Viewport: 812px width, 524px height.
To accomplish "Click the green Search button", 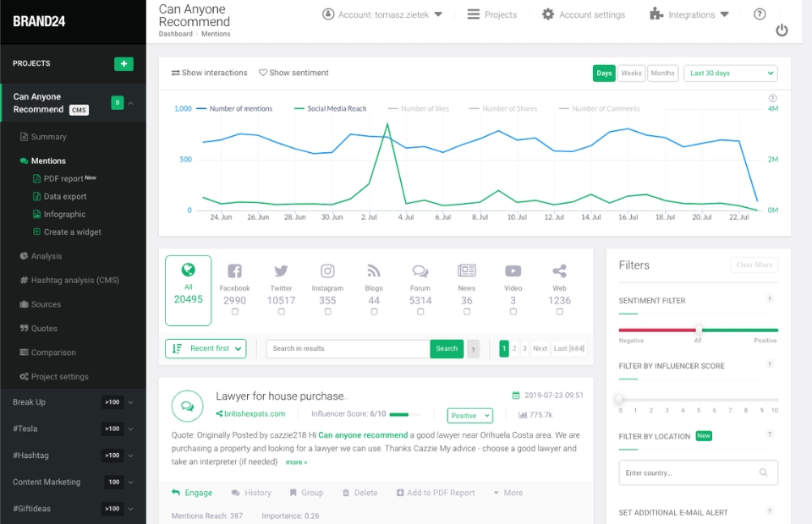I will pos(447,348).
